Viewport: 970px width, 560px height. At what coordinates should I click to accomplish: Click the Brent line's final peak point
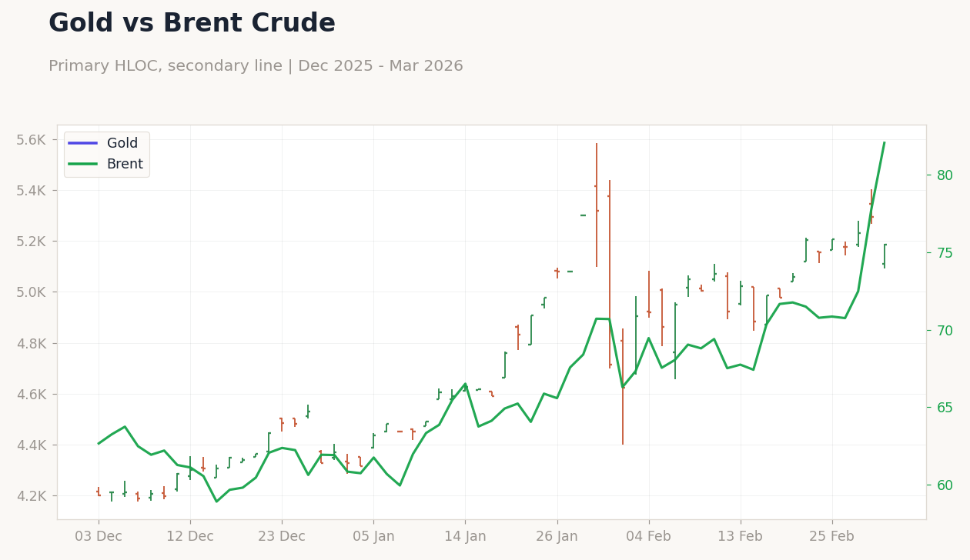tap(884, 142)
